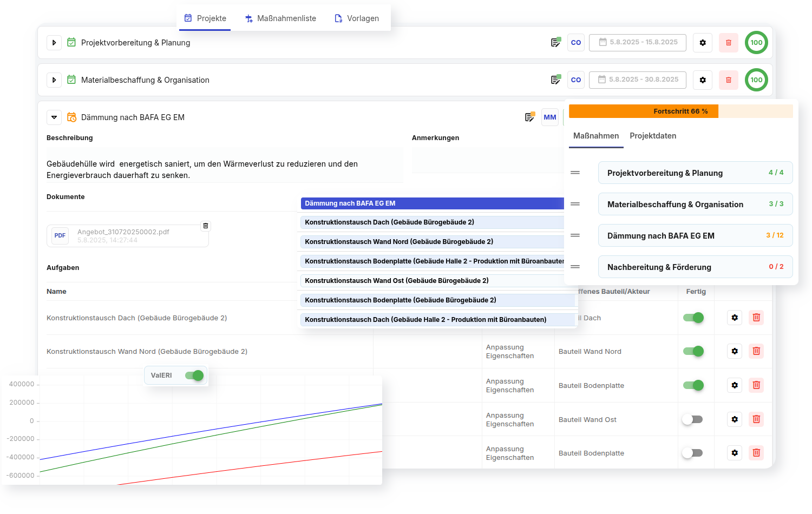Click the Fortschritt 66 % progress bar
Screen dimensions: 812x514
(680, 111)
